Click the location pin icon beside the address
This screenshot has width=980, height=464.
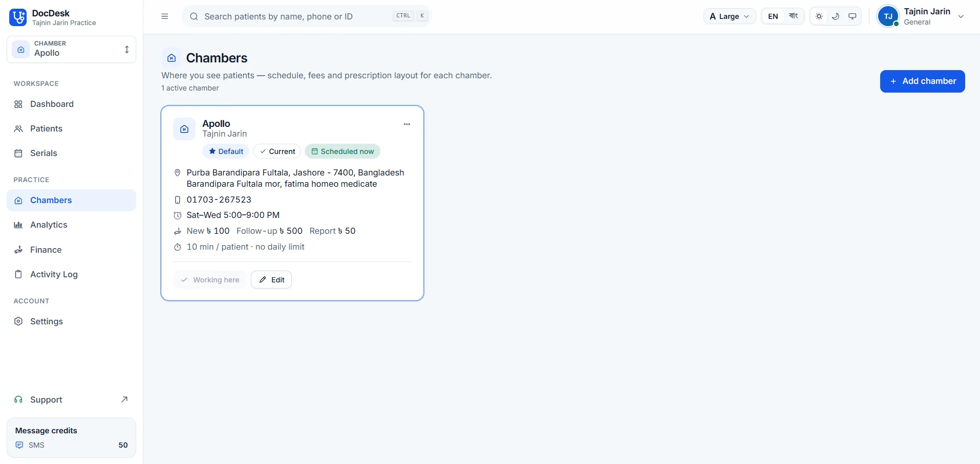coord(178,173)
